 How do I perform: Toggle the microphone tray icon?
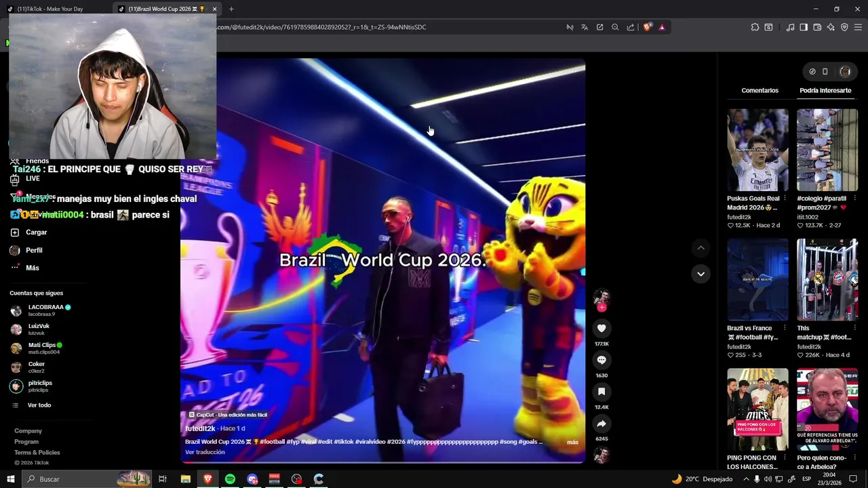[757, 479]
